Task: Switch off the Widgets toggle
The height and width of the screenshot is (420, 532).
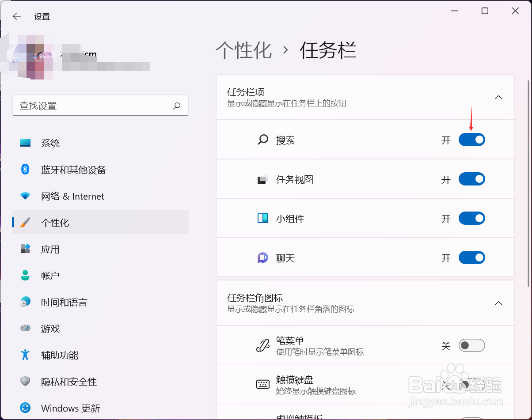Action: pyautogui.click(x=471, y=219)
